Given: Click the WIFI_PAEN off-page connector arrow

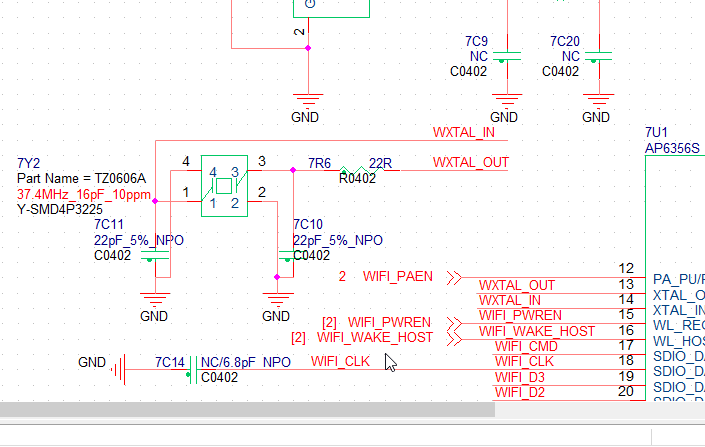Looking at the screenshot, I should [x=454, y=277].
